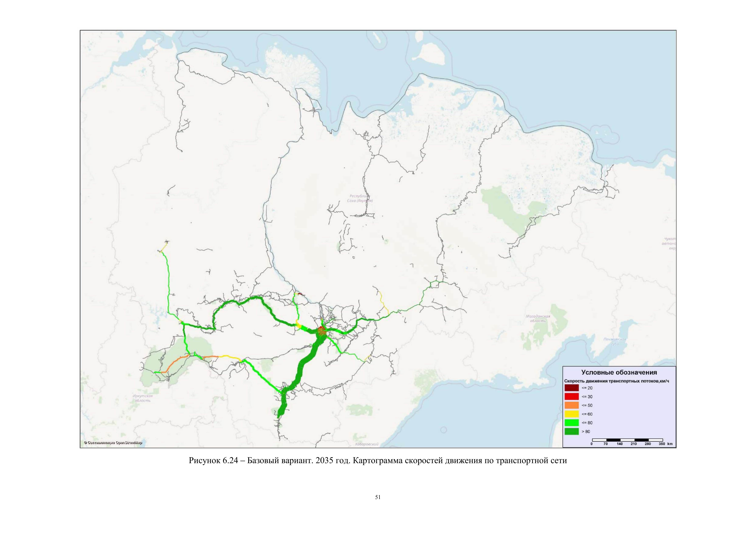Click the black-and-white scale bar
Viewport: 756px width, 535px height.
tap(627, 440)
